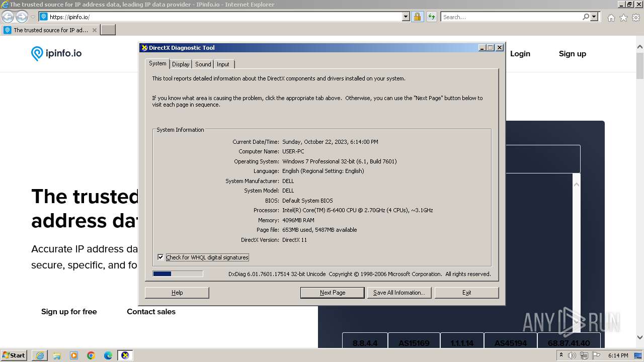Click the DxDiag loading progress bar
This screenshot has width=644, height=362.
[x=178, y=274]
